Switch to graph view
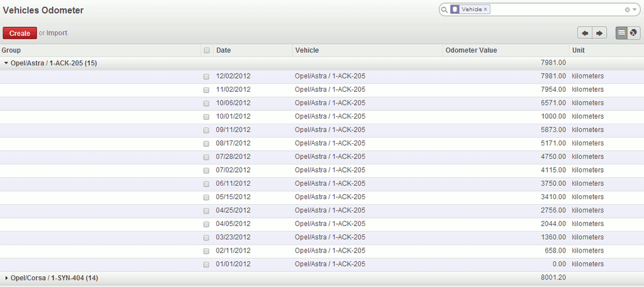 pyautogui.click(x=634, y=33)
